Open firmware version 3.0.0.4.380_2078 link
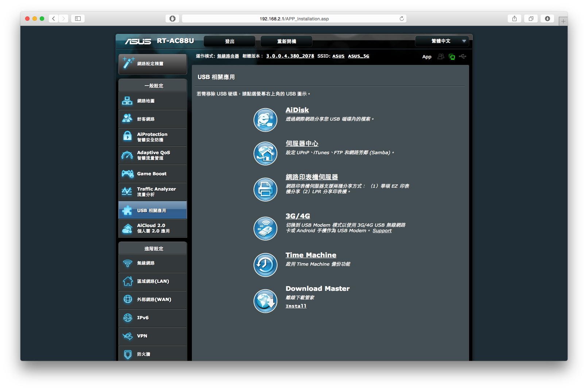 point(290,56)
